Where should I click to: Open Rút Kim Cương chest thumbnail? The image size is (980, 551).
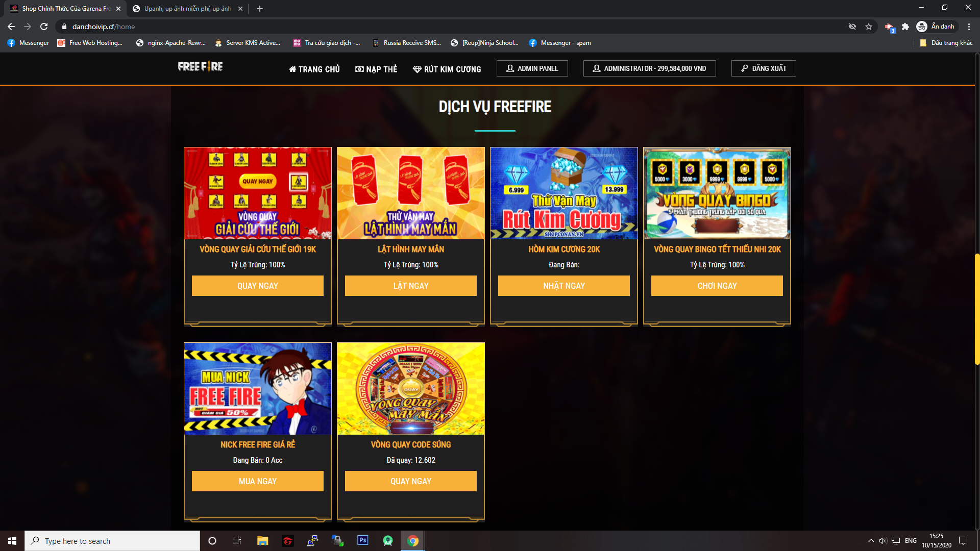pos(564,193)
